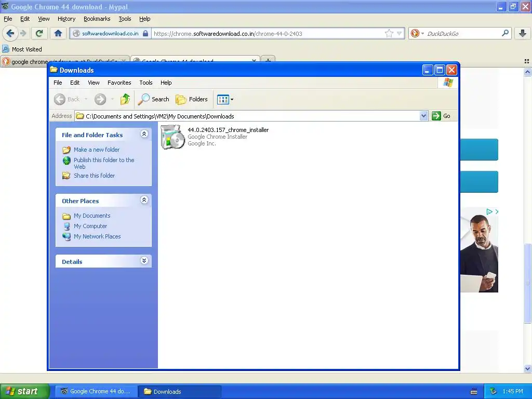Open the Explorer Edit menu
The height and width of the screenshot is (399, 532).
point(75,83)
